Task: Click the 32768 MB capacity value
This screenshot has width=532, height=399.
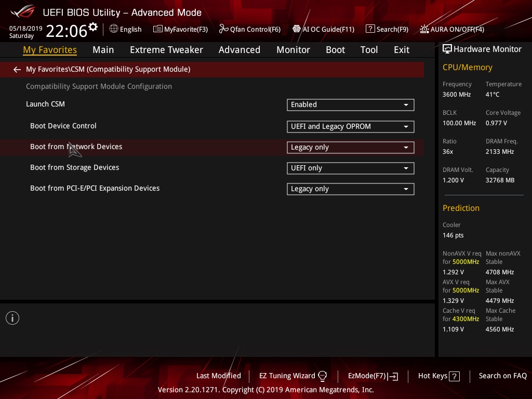Action: (500, 180)
